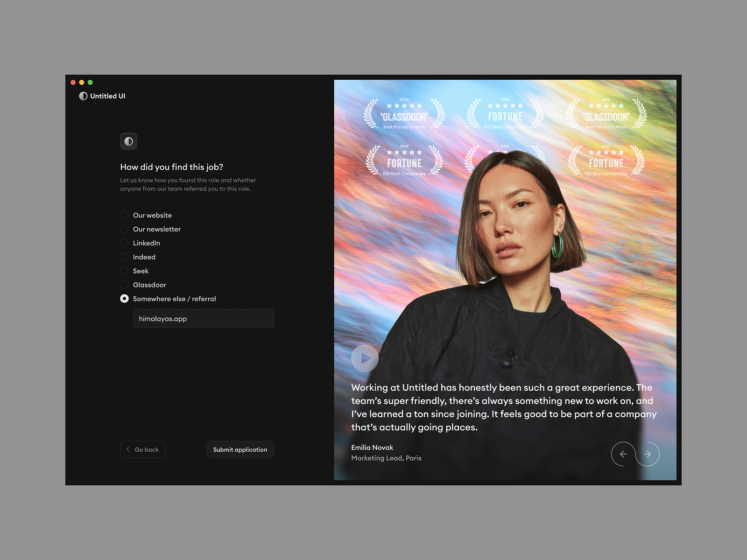Screen dimensions: 747x560
Task: Play the employee testimonial video
Action: pos(365,358)
